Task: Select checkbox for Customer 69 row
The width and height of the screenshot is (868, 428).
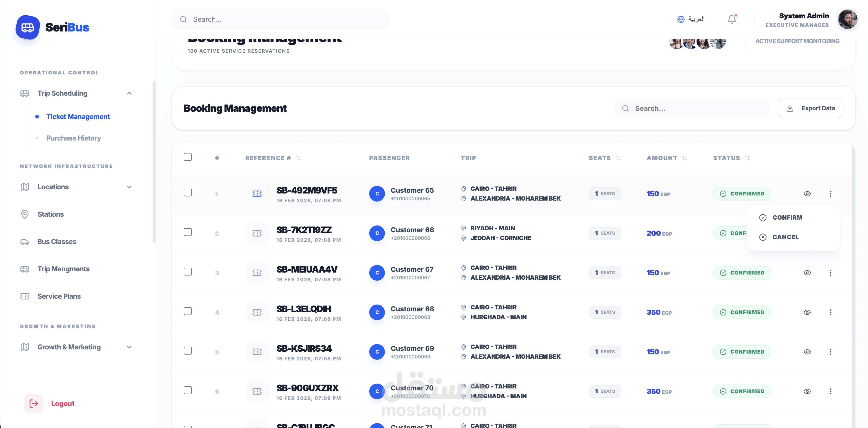Action: point(188,351)
